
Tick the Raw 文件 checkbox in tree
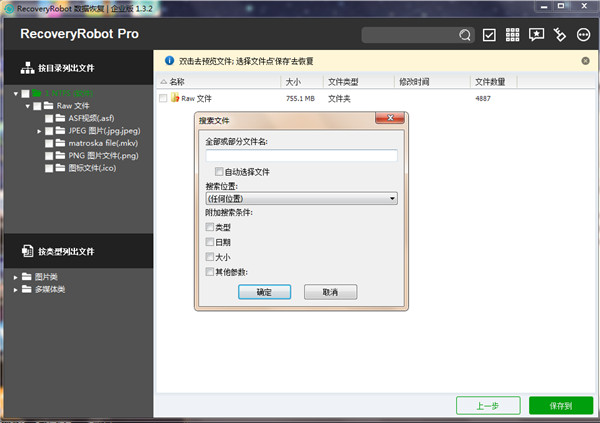[37, 106]
